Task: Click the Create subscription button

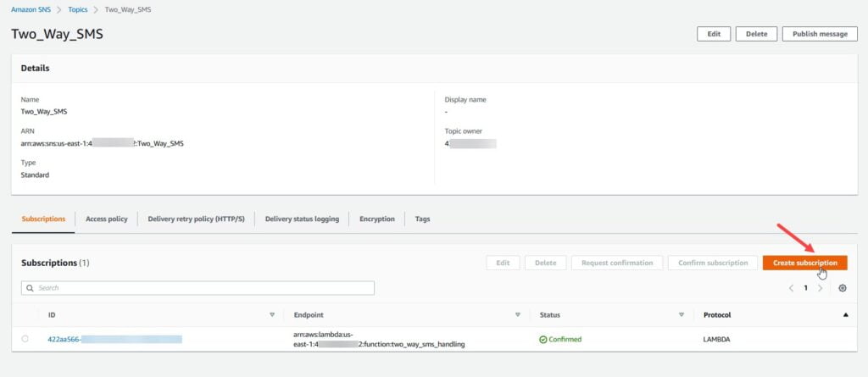Action: 805,263
